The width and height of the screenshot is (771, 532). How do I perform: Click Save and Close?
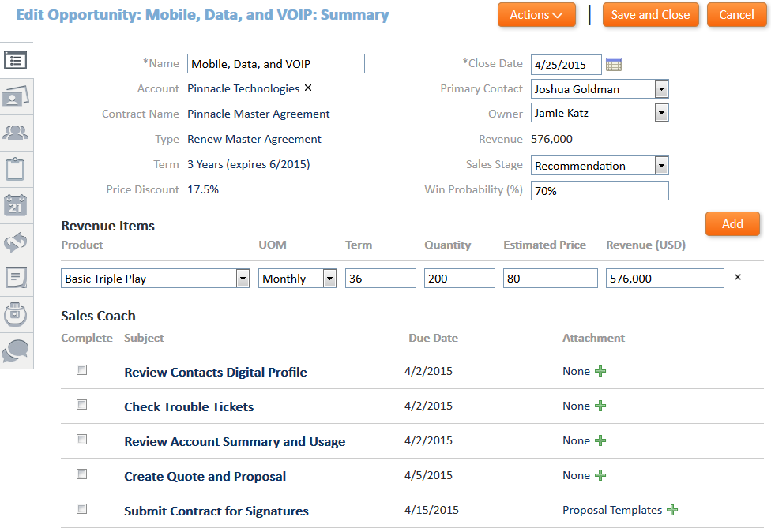(x=650, y=15)
